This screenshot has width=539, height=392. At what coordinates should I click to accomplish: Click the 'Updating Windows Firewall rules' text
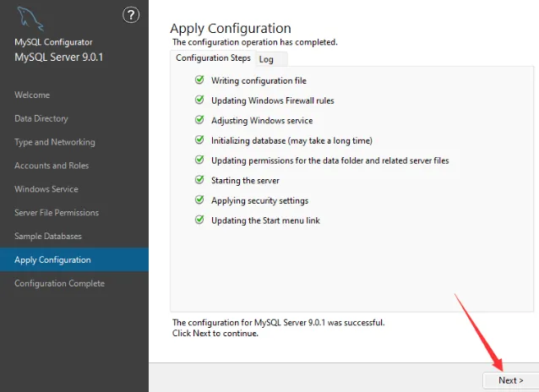point(273,101)
